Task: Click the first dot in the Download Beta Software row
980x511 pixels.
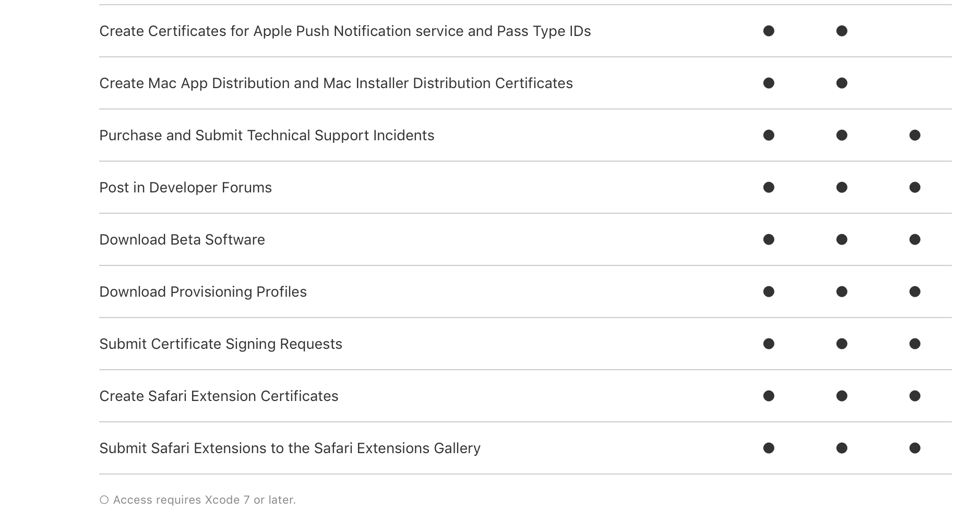Action: (769, 239)
